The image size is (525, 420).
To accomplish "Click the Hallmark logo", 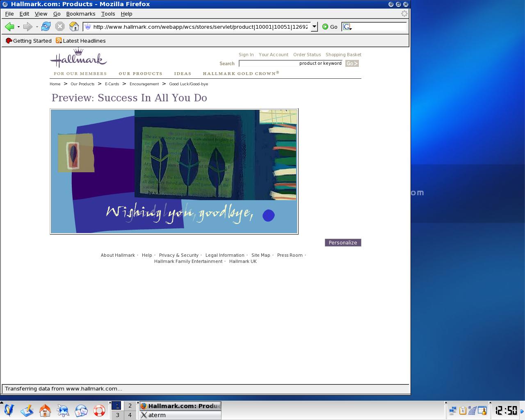I will 78,58.
